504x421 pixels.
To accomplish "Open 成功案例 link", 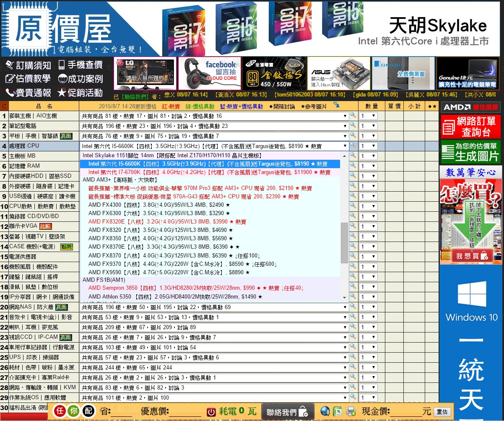I will [x=80, y=78].
